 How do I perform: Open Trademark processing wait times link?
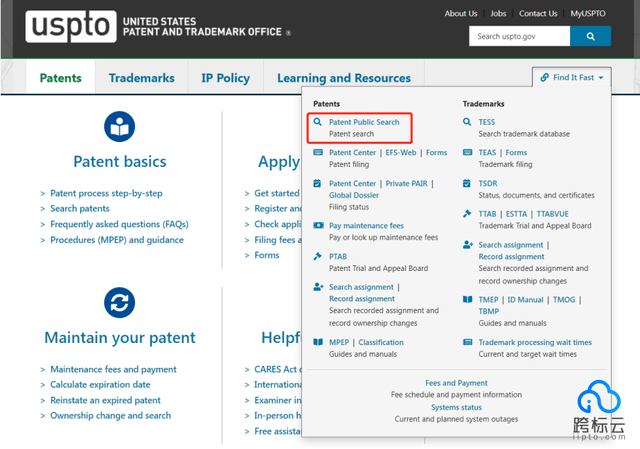tap(535, 342)
